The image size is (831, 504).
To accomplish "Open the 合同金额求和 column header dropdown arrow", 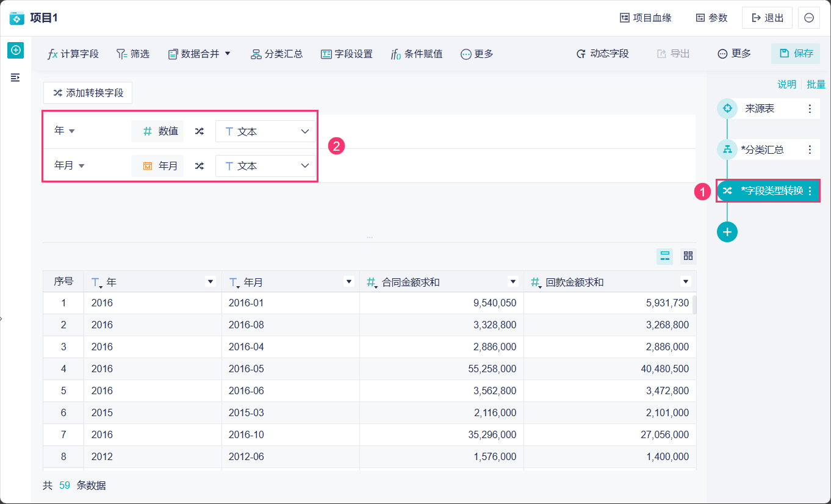I will pos(513,282).
